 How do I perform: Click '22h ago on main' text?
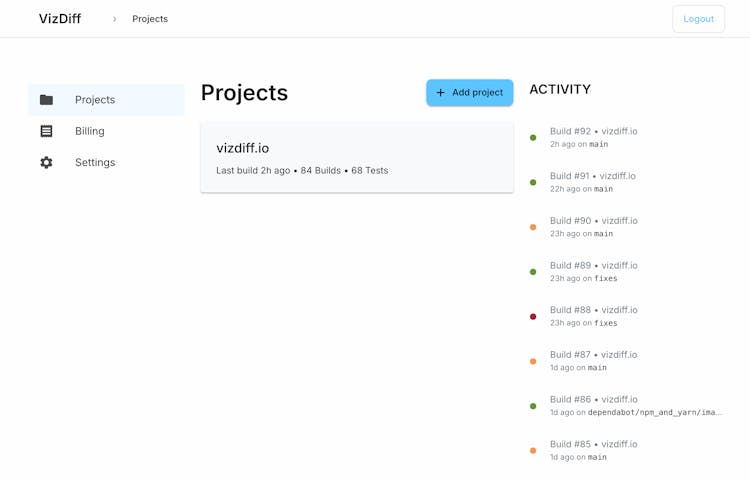coord(581,189)
